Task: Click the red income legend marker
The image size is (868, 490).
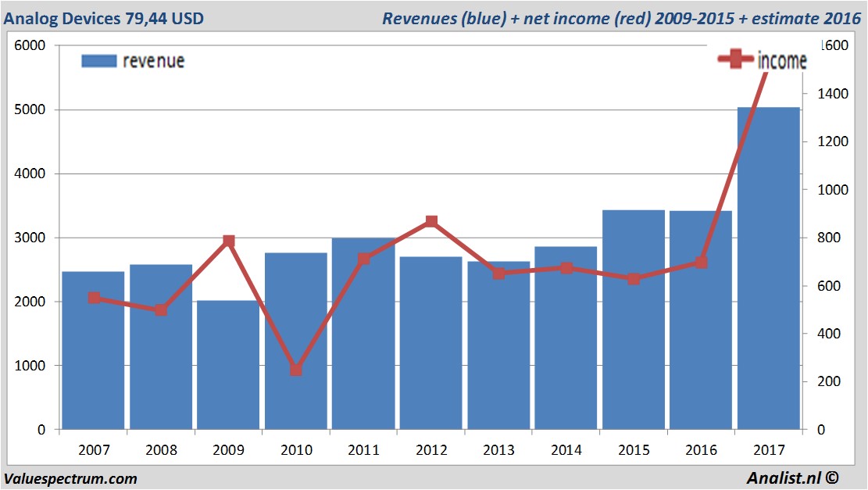Action: pos(735,59)
